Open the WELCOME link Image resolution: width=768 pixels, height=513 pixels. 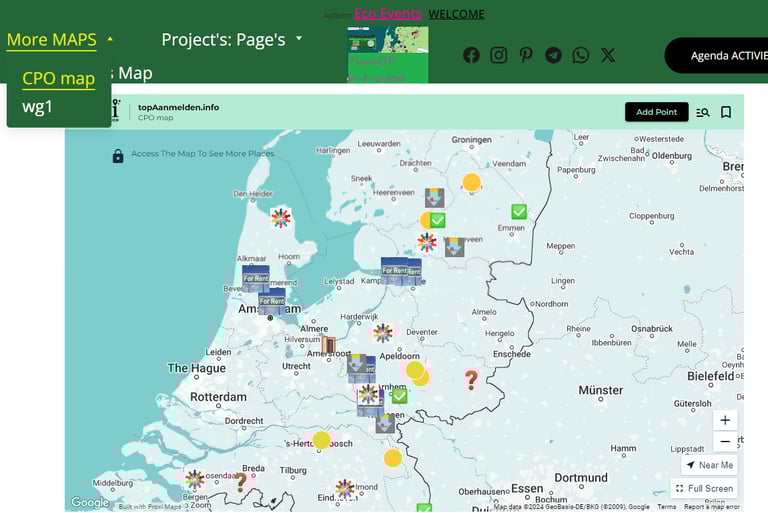tap(456, 14)
